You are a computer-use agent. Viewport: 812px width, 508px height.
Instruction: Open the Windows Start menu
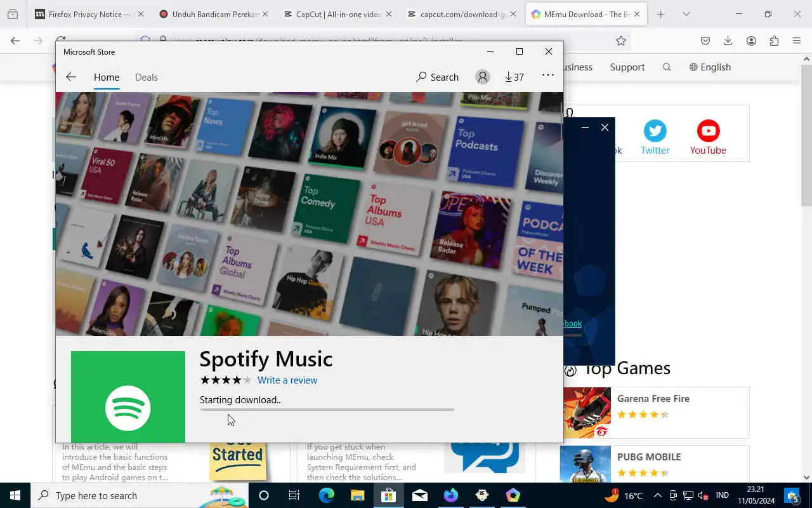(x=15, y=495)
